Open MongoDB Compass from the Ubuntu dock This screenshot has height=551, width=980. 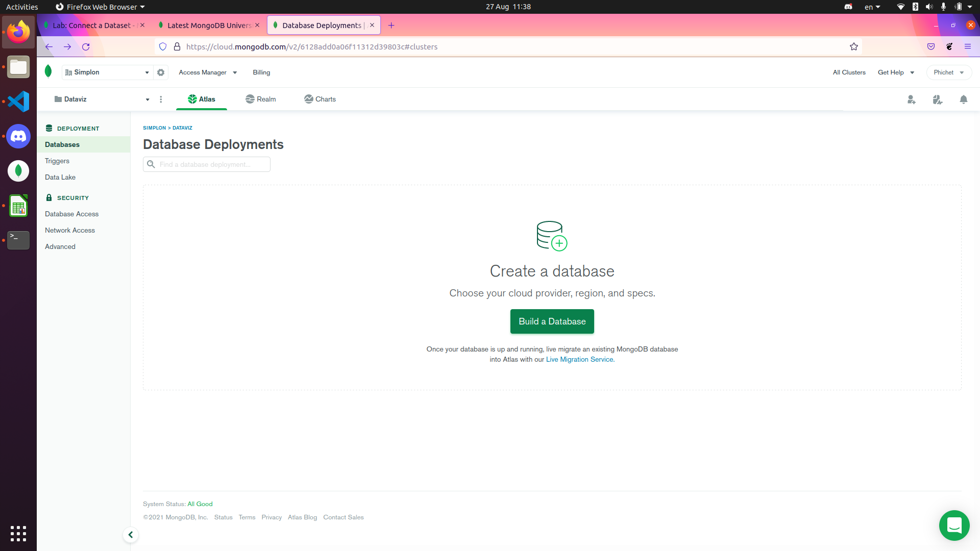tap(18, 171)
